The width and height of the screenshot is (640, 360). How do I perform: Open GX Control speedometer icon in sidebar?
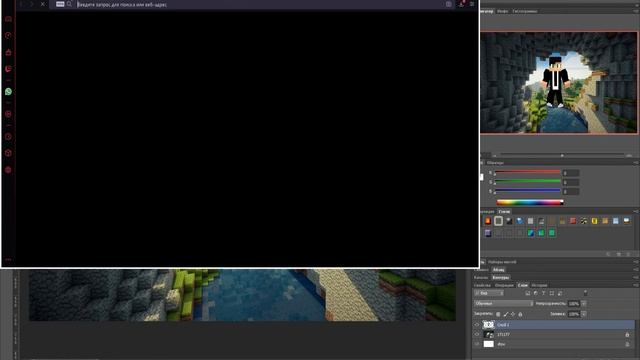pos(8,36)
